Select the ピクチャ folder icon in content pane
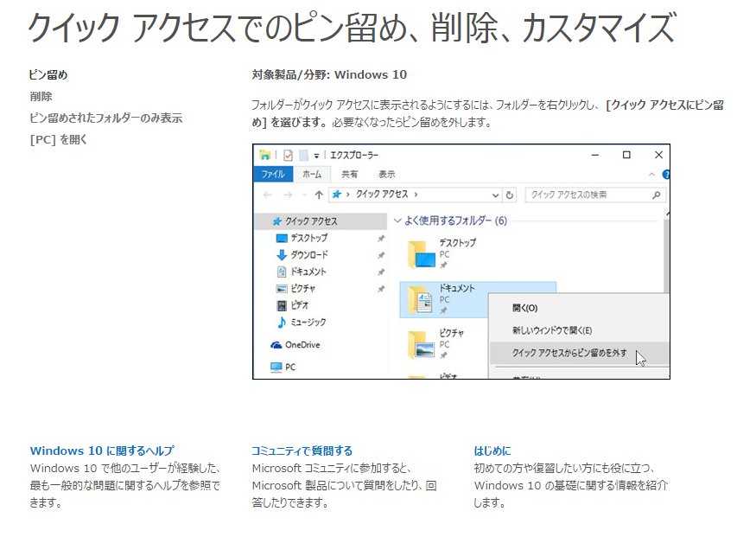 click(x=422, y=344)
